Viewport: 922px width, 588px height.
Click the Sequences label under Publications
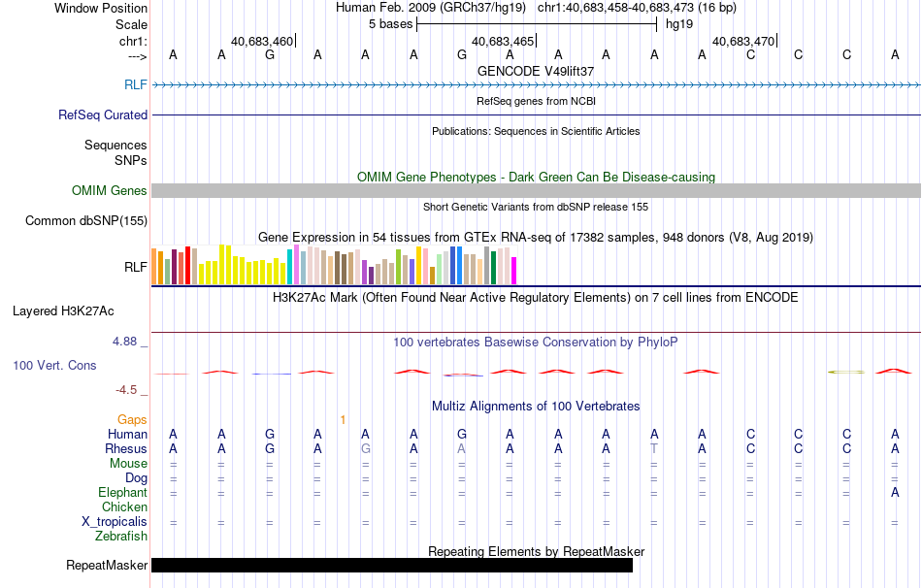click(x=115, y=146)
